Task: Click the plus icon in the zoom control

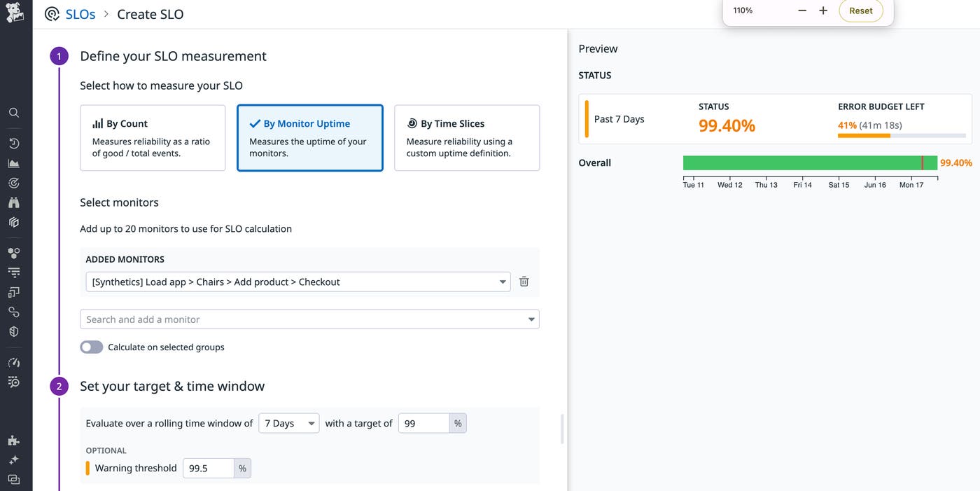Action: coord(822,10)
